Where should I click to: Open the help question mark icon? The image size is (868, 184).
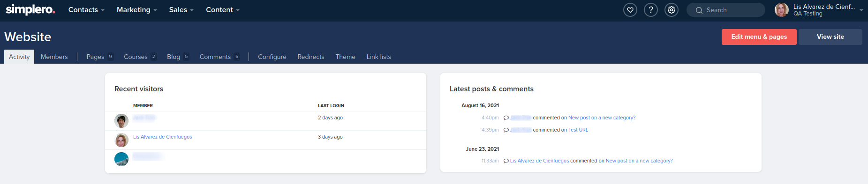pyautogui.click(x=651, y=10)
